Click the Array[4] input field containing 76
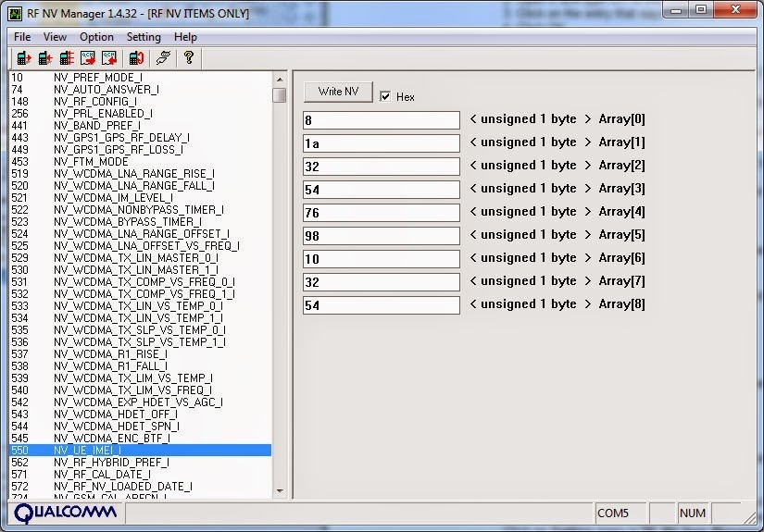Image resolution: width=764 pixels, height=532 pixels. (381, 213)
